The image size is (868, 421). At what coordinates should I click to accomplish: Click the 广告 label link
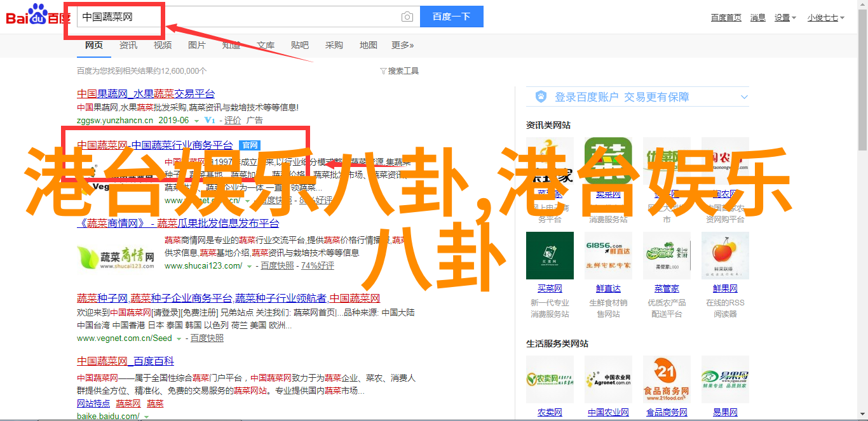point(254,121)
